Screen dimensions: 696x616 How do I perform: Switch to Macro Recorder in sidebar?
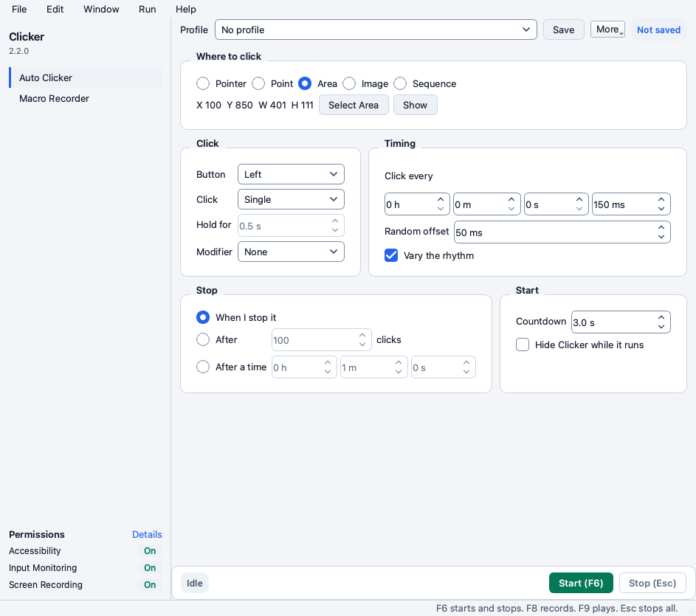(x=86, y=99)
